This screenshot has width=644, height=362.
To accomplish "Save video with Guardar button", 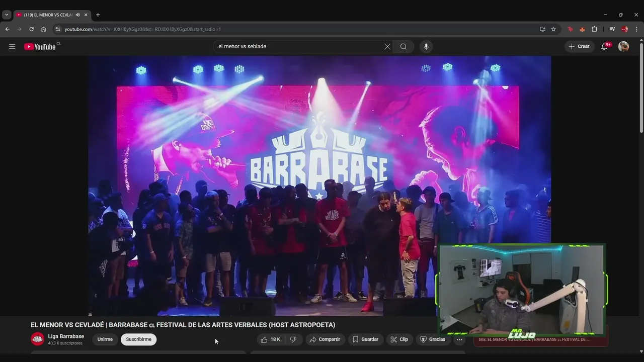I will click(365, 339).
